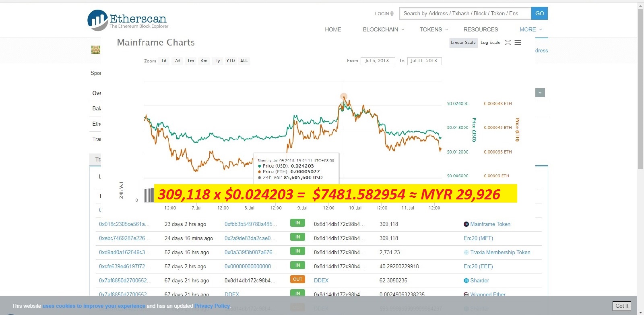Open the RESOURCES menu item

coord(481,29)
